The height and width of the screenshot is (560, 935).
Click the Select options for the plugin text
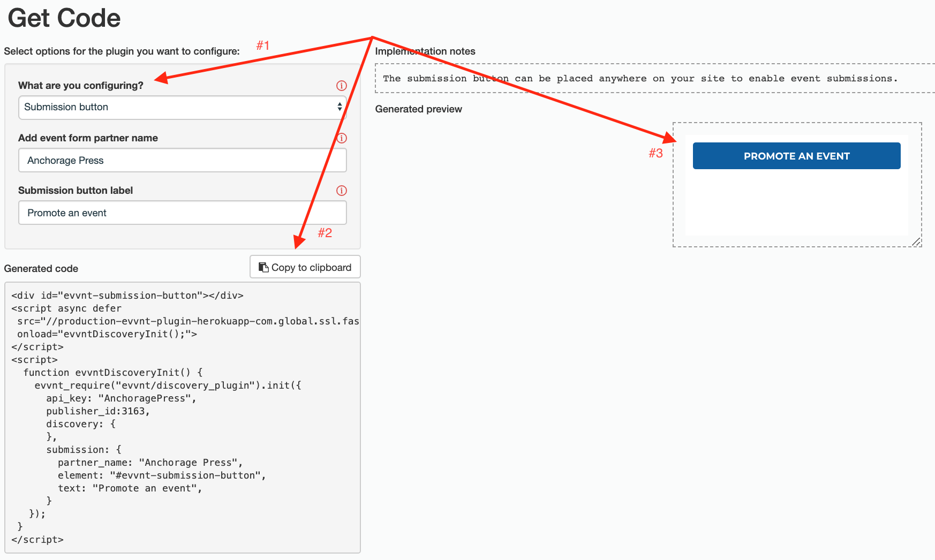point(122,51)
